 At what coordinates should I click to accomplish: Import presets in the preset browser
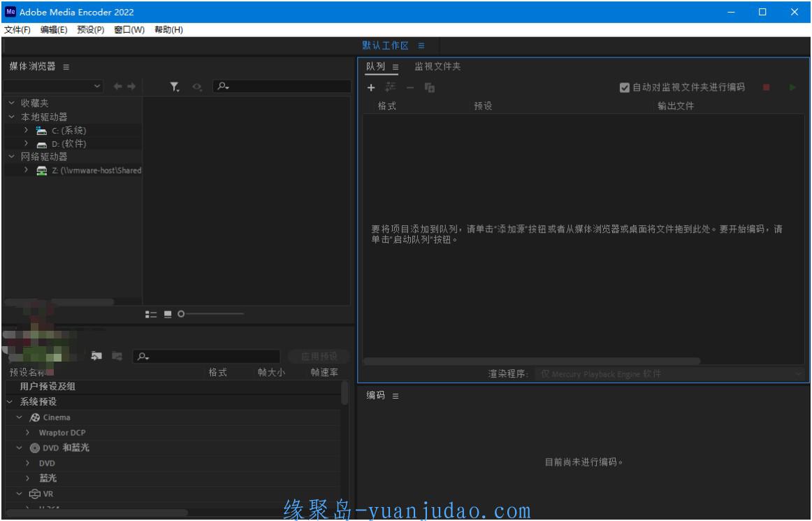[96, 356]
